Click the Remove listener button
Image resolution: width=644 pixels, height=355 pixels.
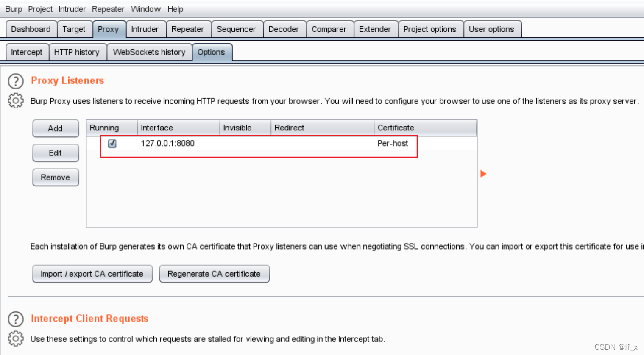pos(56,177)
